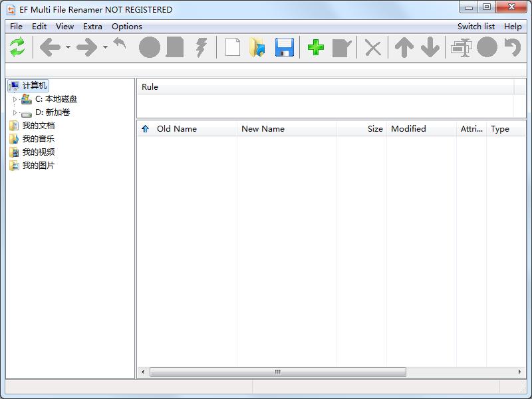Click the Move rule up arrow icon
The height and width of the screenshot is (399, 532).
point(404,47)
